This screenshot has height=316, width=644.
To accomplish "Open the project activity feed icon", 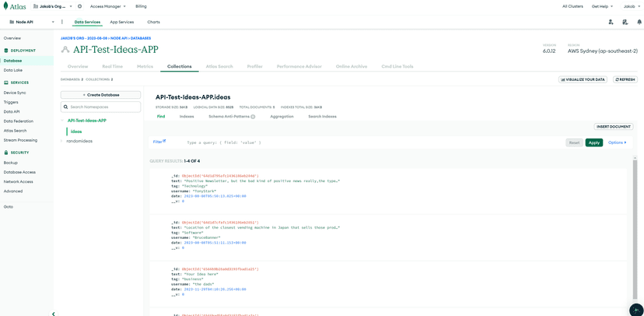I will 625,23.
